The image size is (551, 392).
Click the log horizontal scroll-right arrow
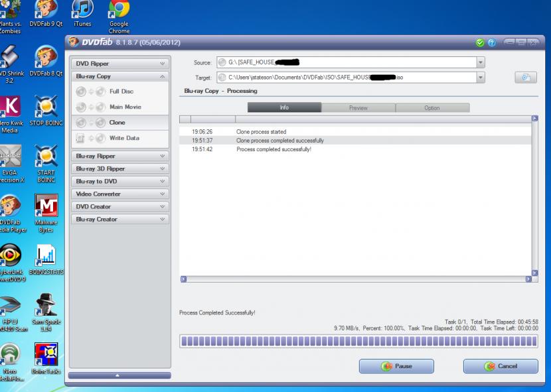(x=528, y=279)
